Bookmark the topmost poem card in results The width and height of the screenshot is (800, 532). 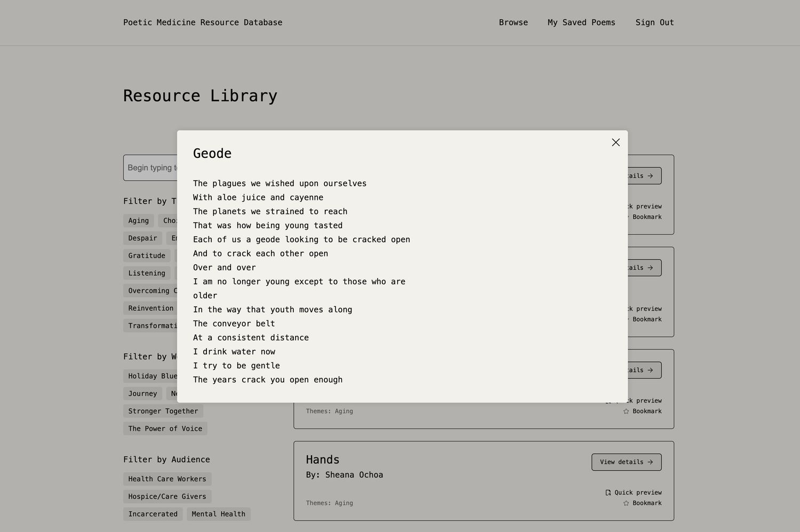pos(646,217)
